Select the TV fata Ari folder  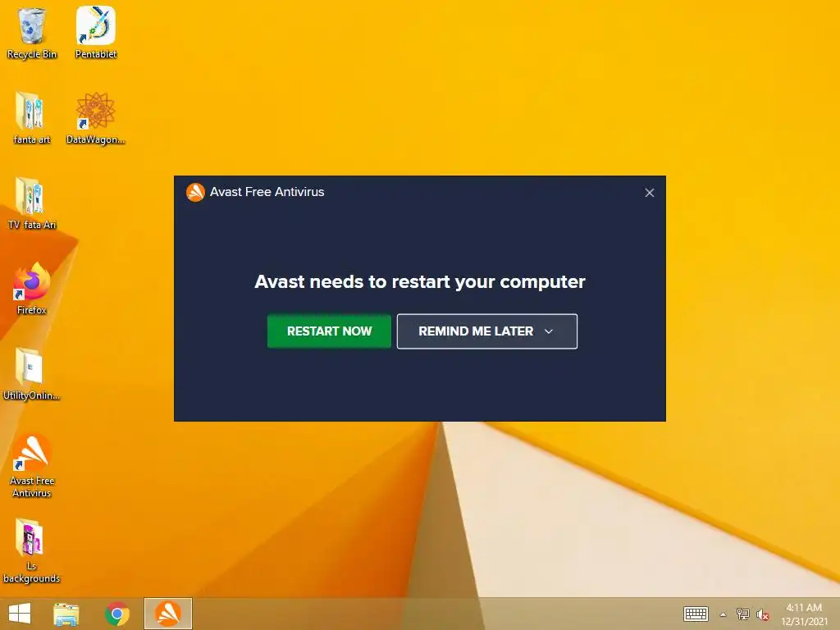pos(32,203)
